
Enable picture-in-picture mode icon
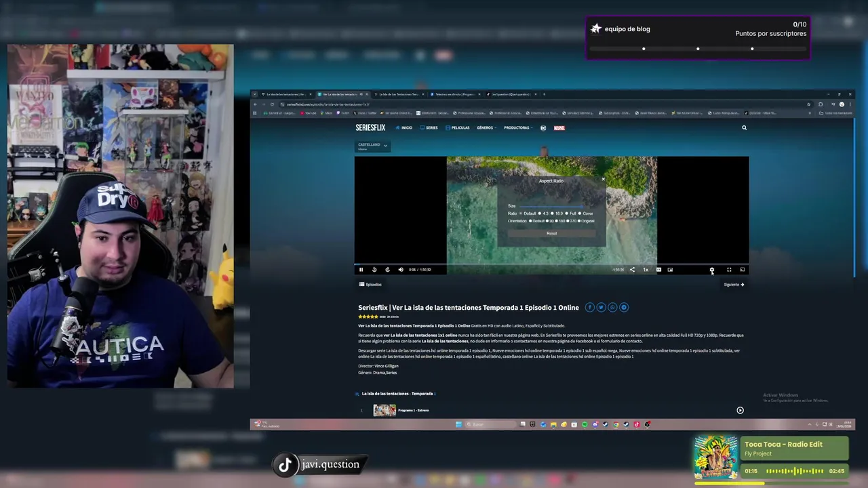[670, 270]
